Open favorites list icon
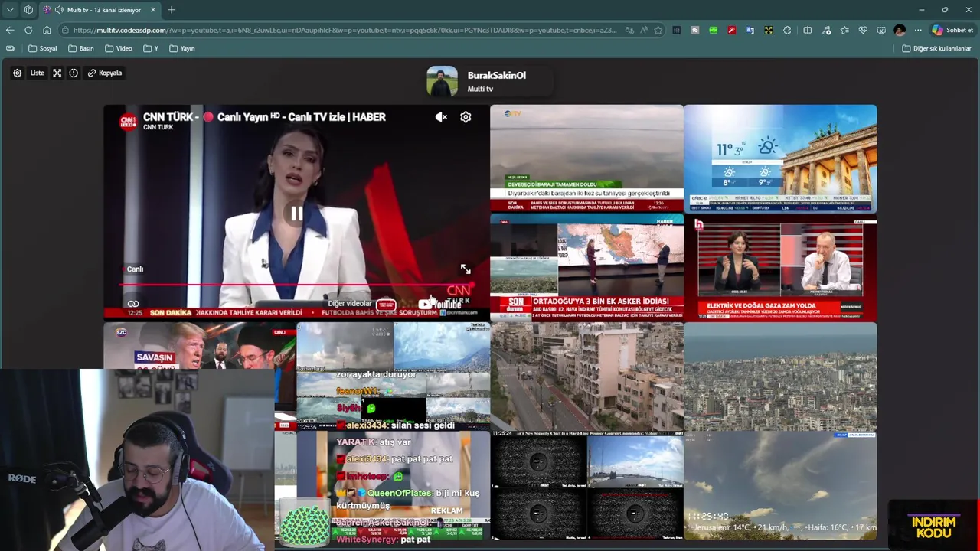Image resolution: width=980 pixels, height=551 pixels. (844, 30)
